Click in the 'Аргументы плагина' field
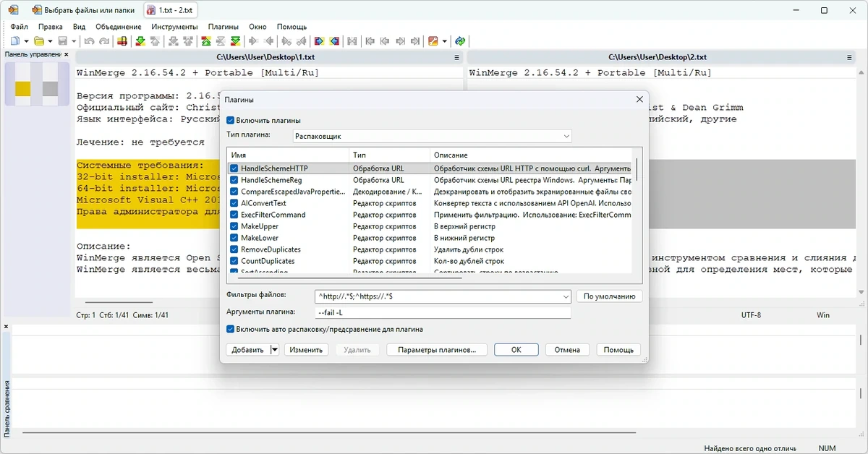 [x=443, y=312]
